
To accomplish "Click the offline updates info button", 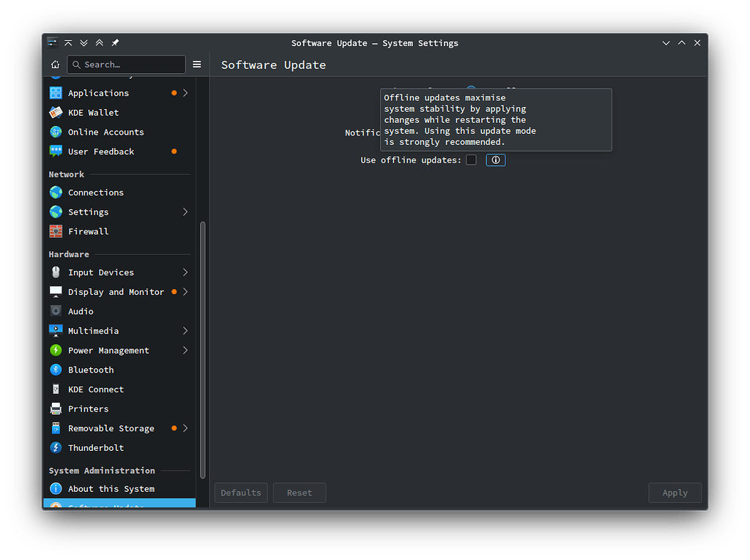I will coord(495,160).
